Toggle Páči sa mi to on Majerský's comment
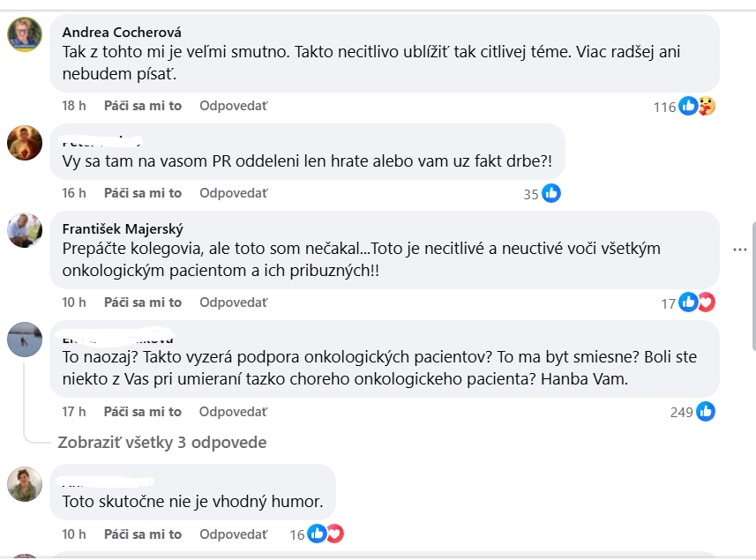This screenshot has height=560, width=756. click(x=143, y=302)
